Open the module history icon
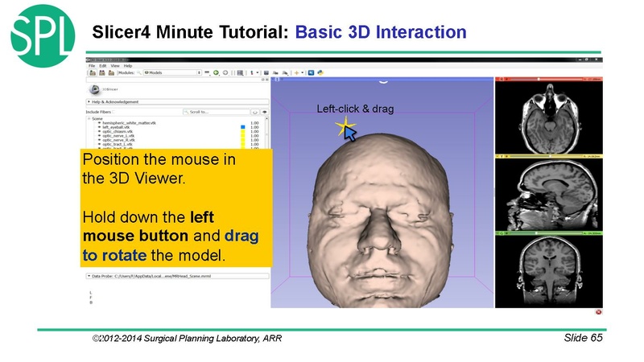644x362 pixels. [207, 72]
